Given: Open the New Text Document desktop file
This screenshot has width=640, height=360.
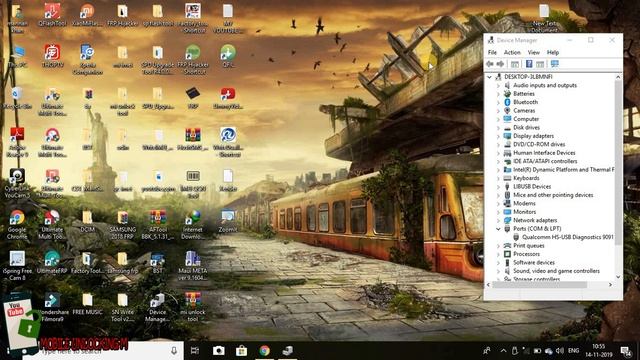Looking at the screenshot, I should click(544, 18).
